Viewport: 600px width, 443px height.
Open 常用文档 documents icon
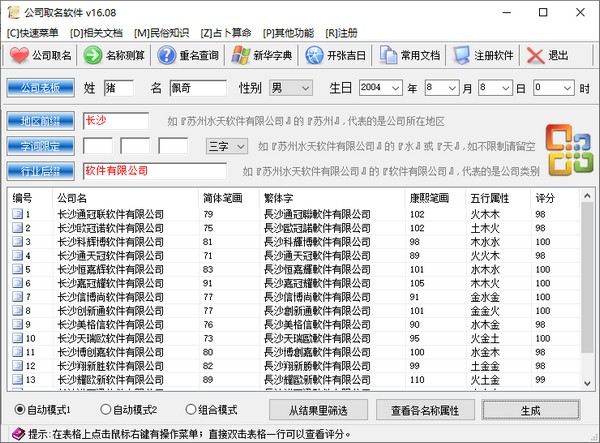388,55
